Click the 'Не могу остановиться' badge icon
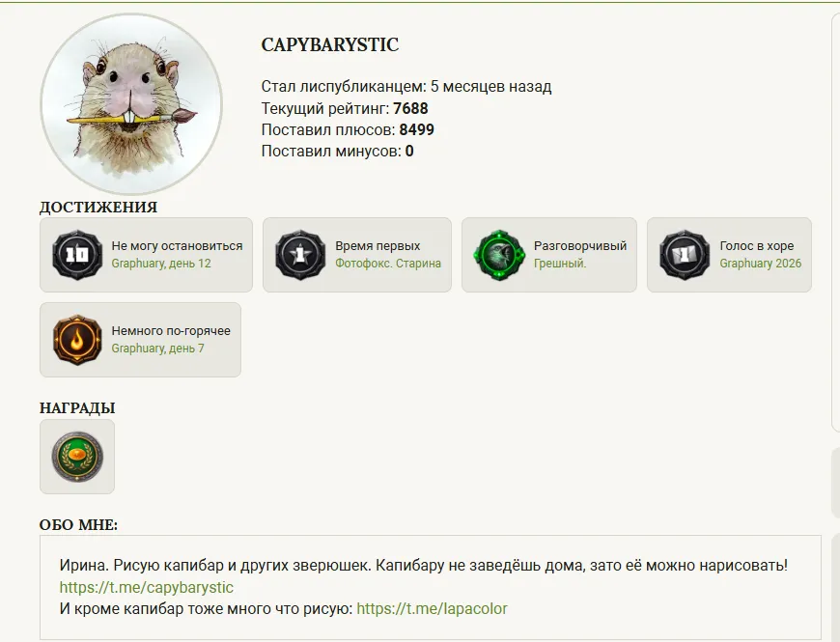 (76, 254)
